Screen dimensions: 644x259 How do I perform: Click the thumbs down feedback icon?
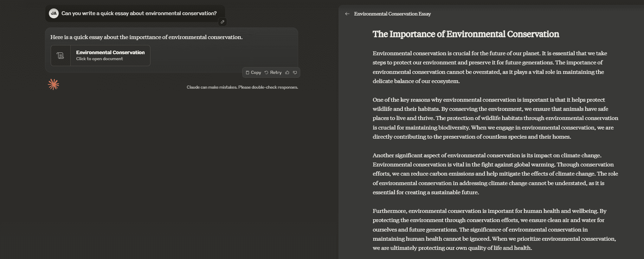click(295, 72)
